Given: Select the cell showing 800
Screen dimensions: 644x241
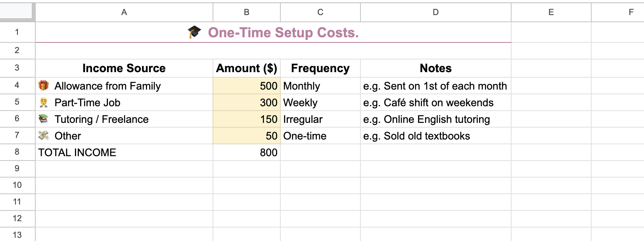Looking at the screenshot, I should point(246,152).
